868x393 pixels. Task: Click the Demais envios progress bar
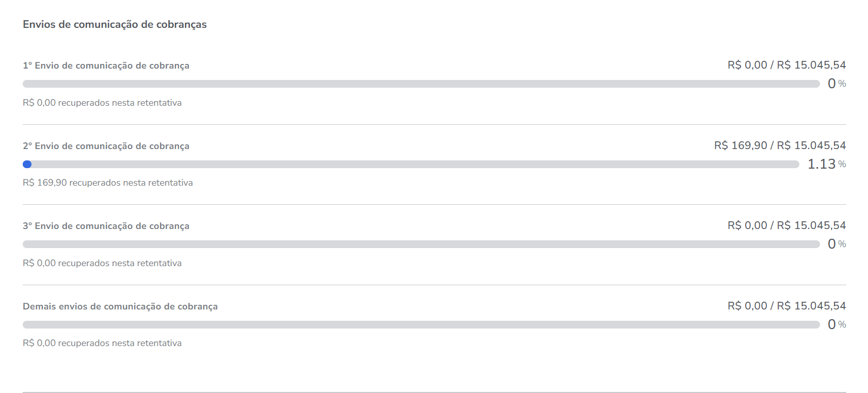coord(421,324)
